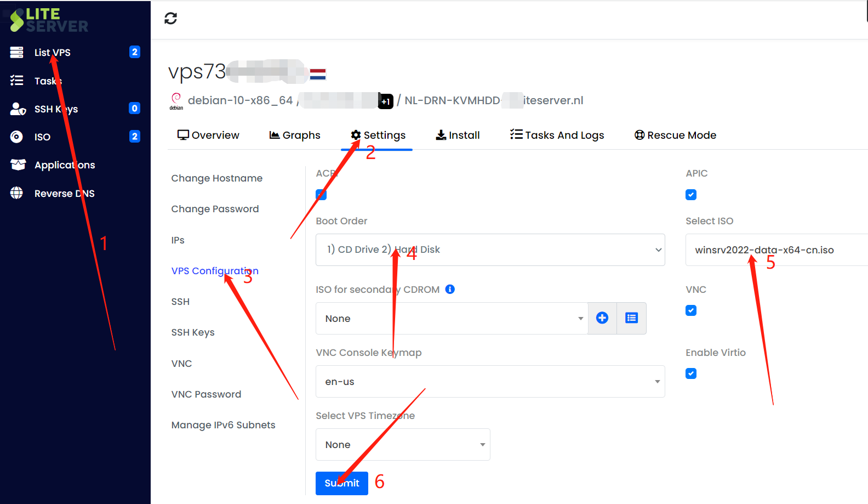Open the Select VPS Timezone dropdown
This screenshot has height=504, width=868.
403,445
